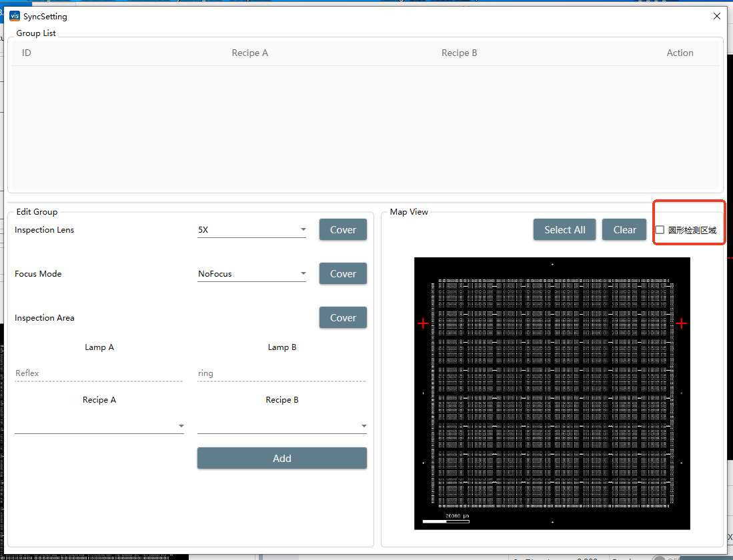Click the Action column header

[680, 53]
